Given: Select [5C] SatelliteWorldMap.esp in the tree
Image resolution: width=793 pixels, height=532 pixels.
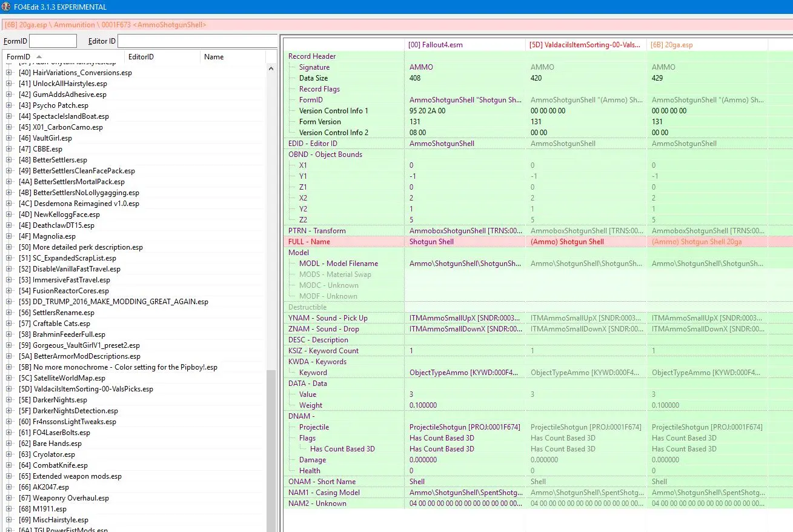Looking at the screenshot, I should click(62, 378).
